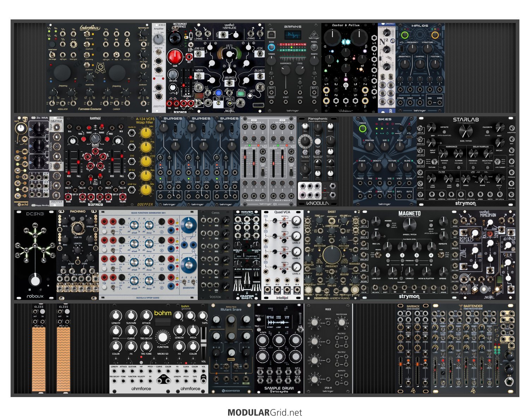Click the yellow Frq knob on Wasp Filter

click(145, 147)
